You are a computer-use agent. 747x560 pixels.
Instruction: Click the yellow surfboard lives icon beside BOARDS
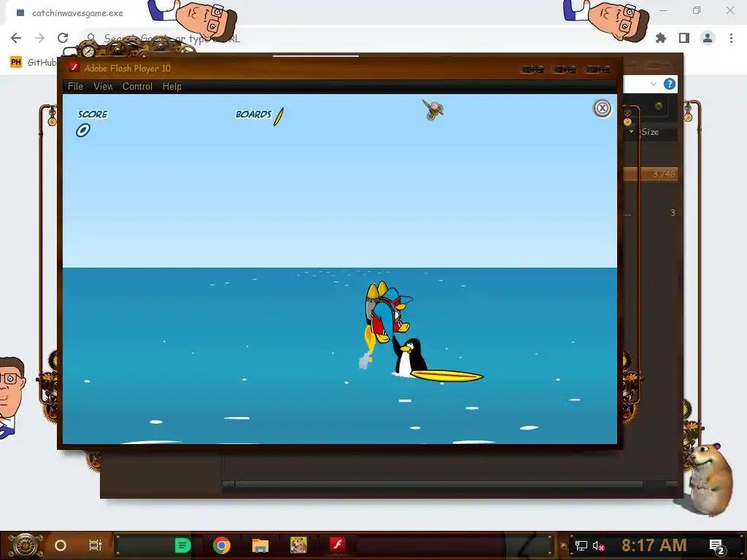pos(279,116)
